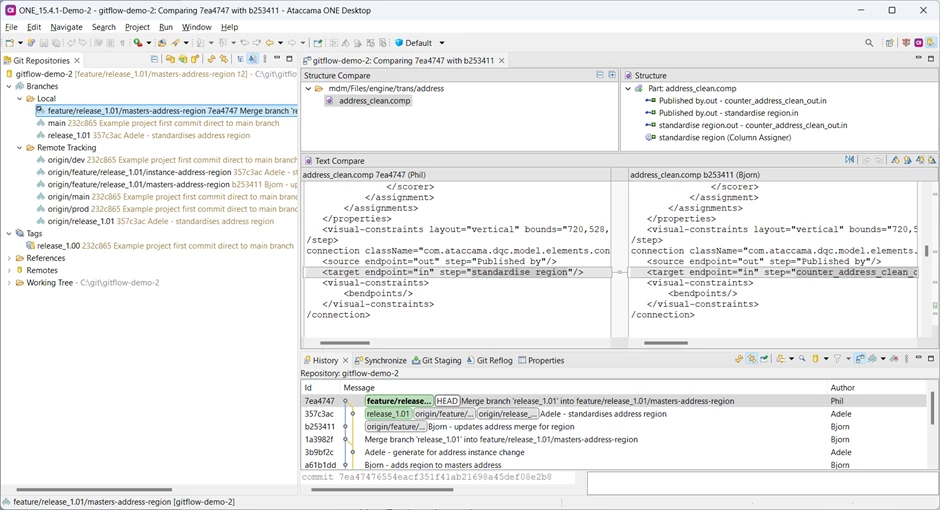The width and height of the screenshot is (940, 510).
Task: Maximize the History panel
Action: [x=930, y=359]
